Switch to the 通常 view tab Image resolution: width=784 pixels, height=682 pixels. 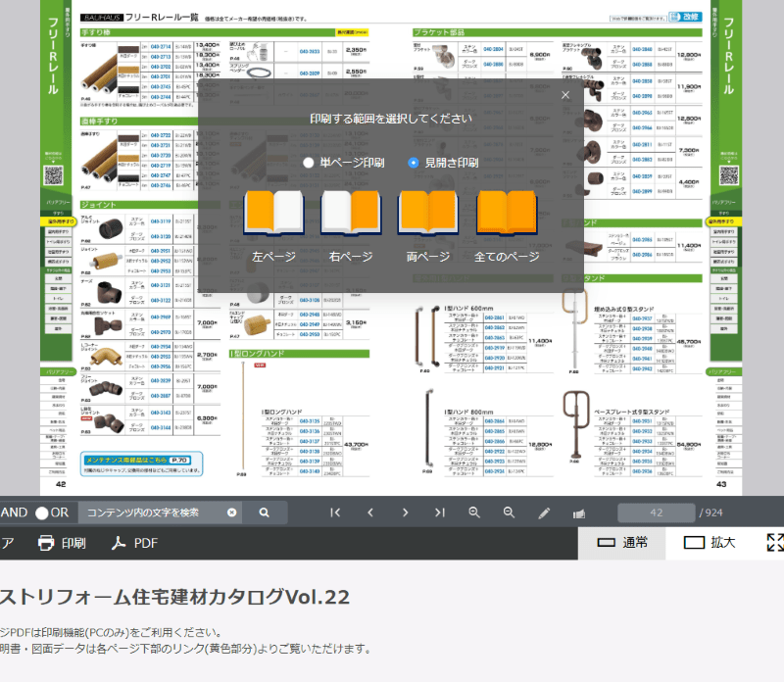tap(635, 540)
